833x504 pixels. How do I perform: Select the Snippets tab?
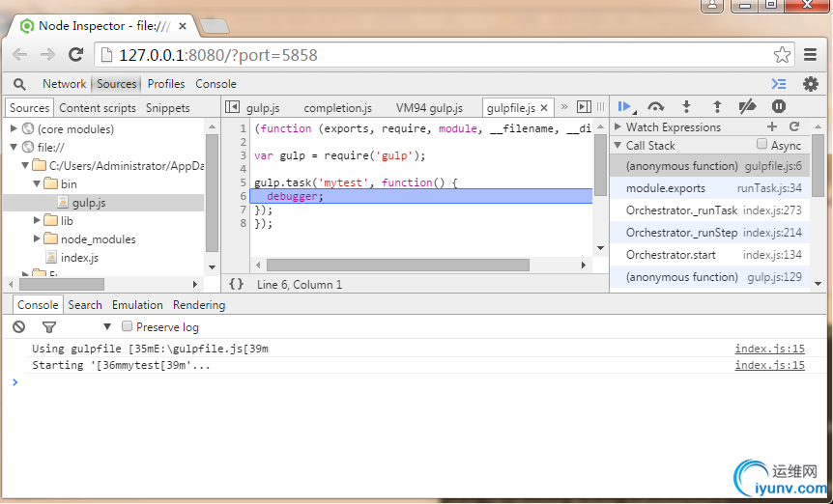(168, 108)
